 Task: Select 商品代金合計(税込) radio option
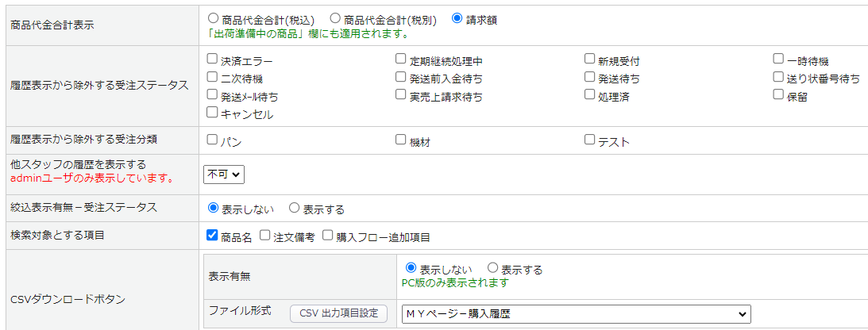coord(213,18)
